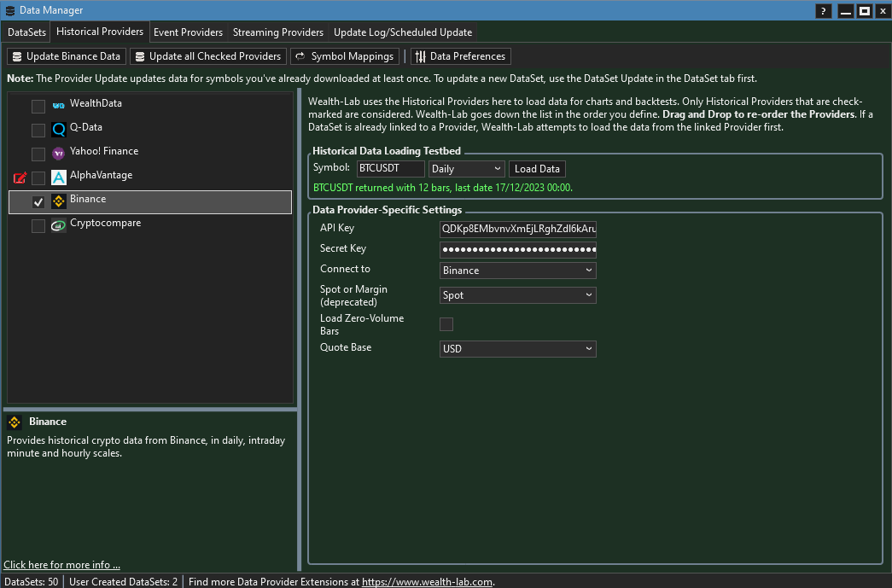Click Update all Checked Providers button
This screenshot has width=892, height=588.
point(208,56)
